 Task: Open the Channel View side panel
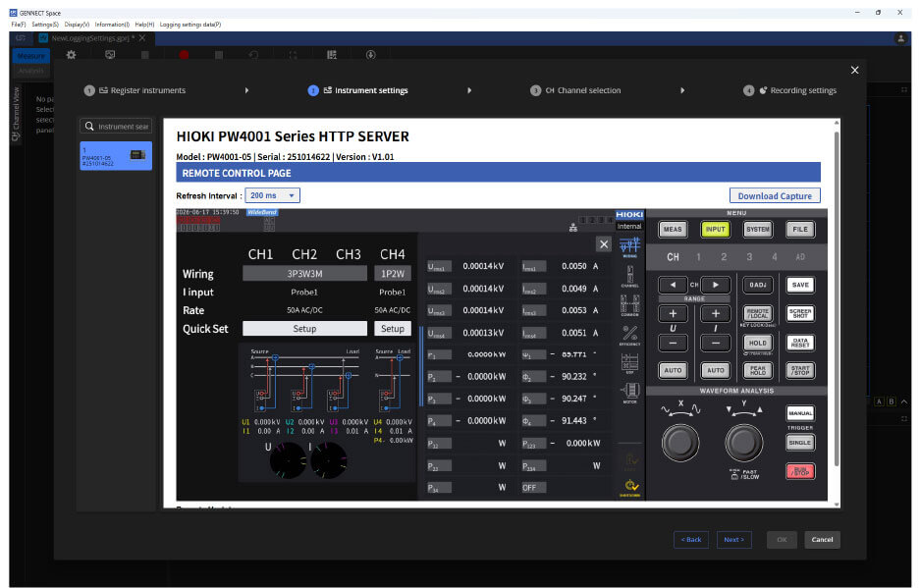pyautogui.click(x=16, y=115)
